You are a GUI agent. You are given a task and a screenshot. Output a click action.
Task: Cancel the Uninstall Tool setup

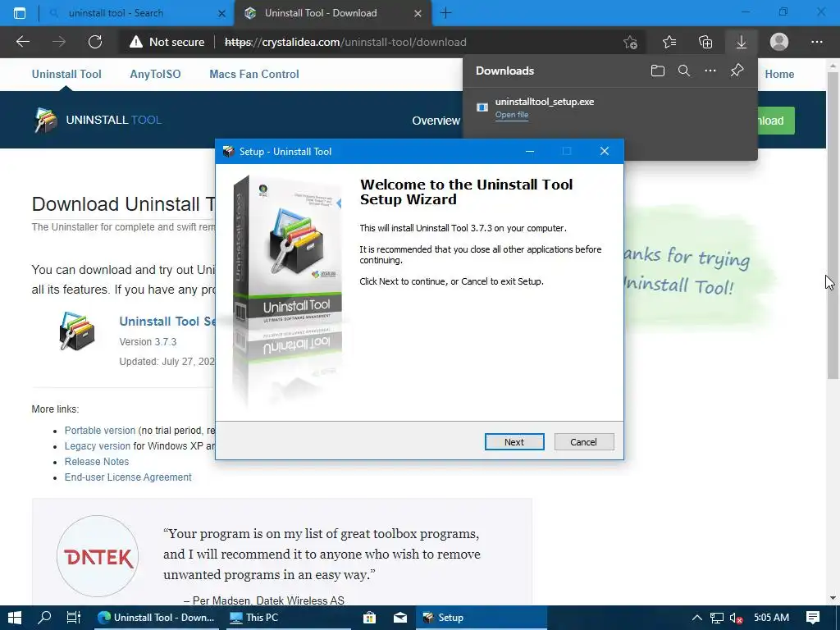pyautogui.click(x=584, y=442)
